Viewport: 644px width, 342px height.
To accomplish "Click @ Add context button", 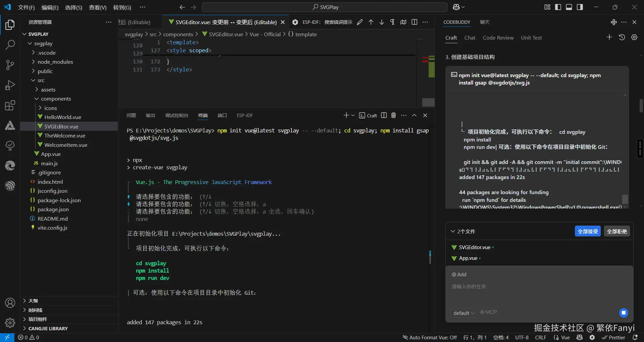I will click(459, 275).
